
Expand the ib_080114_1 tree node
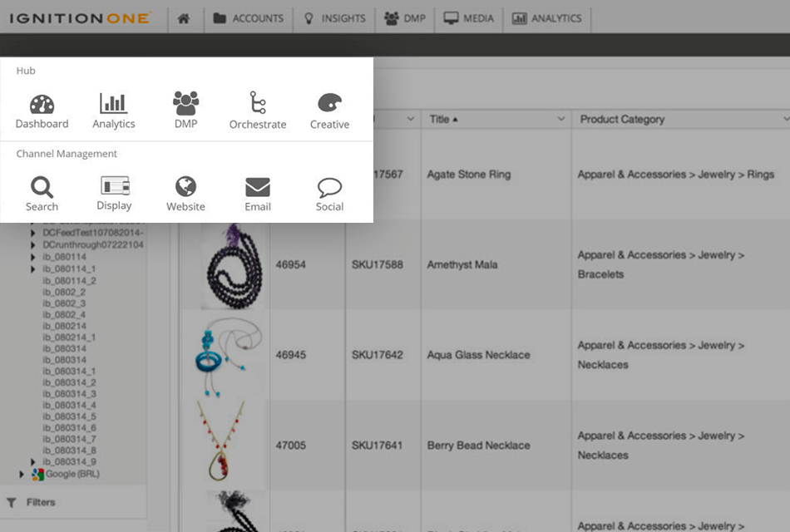[32, 269]
